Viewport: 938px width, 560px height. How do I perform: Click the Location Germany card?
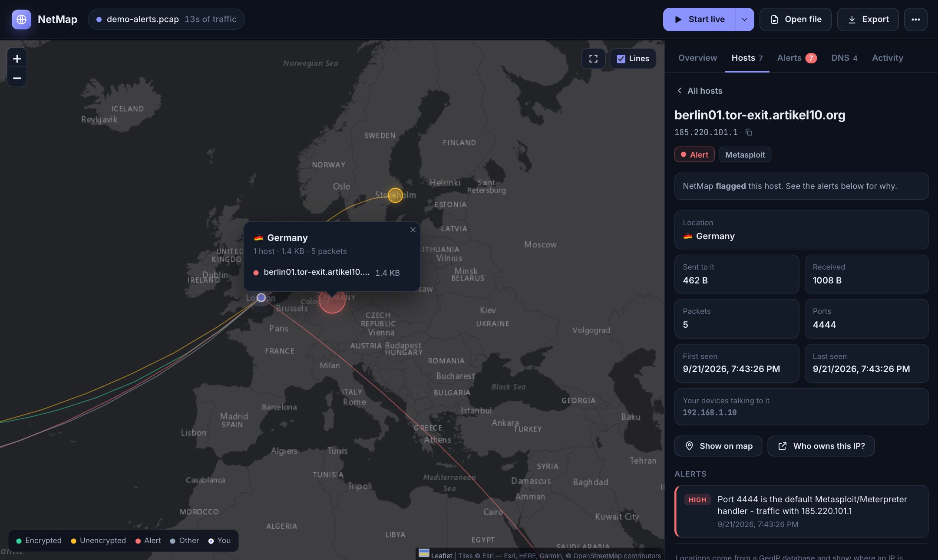[x=802, y=230]
